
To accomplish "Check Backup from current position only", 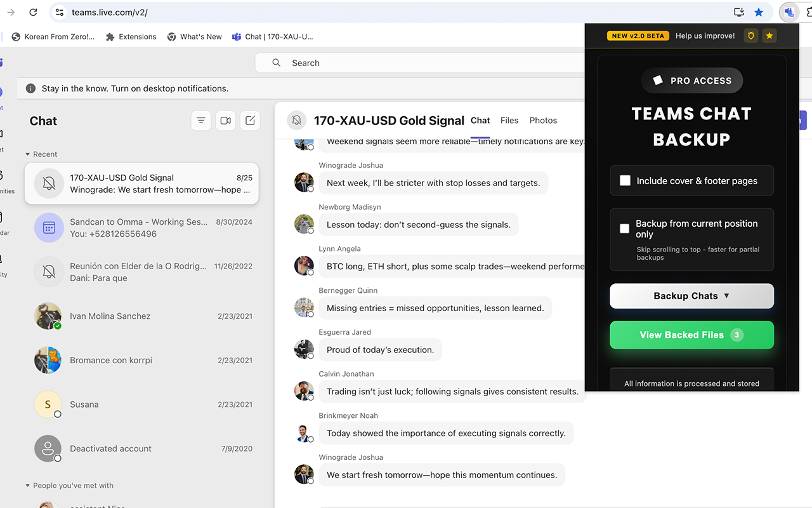I will point(625,229).
